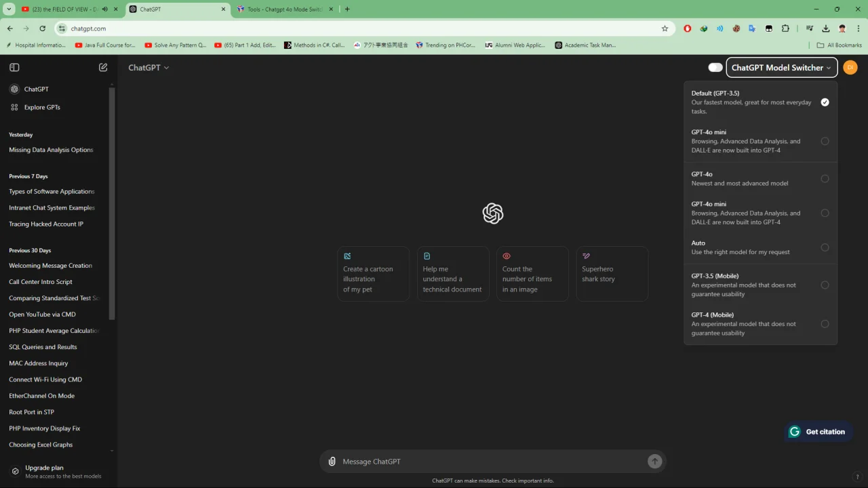The height and width of the screenshot is (488, 868).
Task: Open the All Bookmarks folder
Action: (840, 45)
